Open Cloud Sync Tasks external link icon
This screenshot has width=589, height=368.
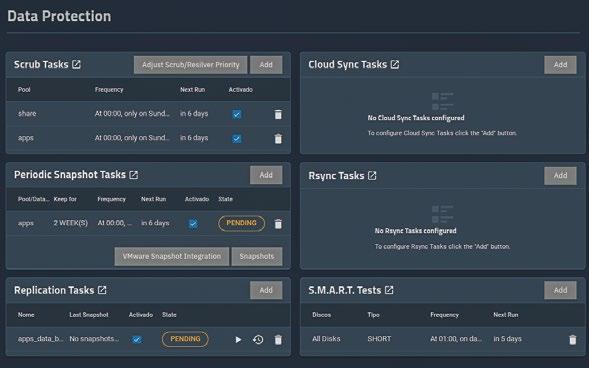point(395,65)
